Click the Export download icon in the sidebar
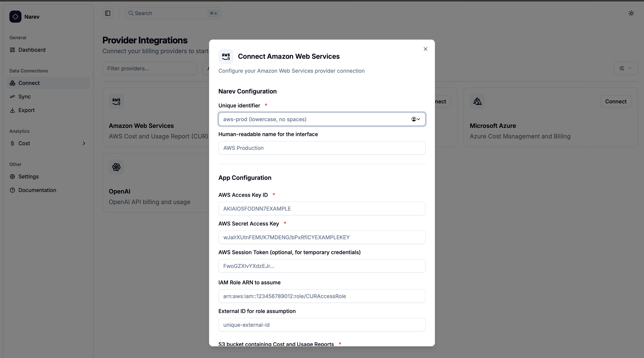 point(12,110)
